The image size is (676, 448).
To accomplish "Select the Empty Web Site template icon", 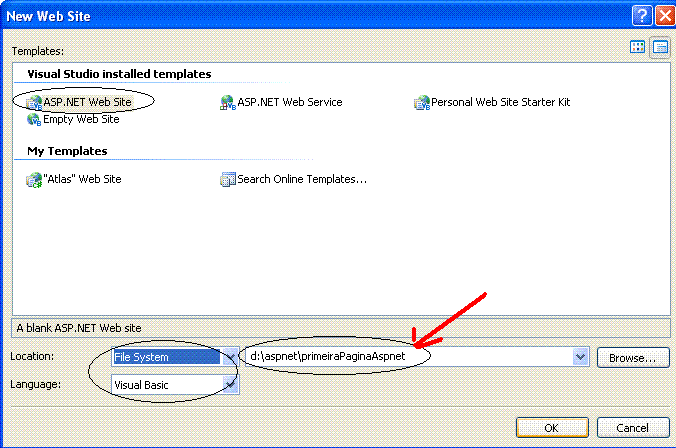I will pyautogui.click(x=34, y=119).
